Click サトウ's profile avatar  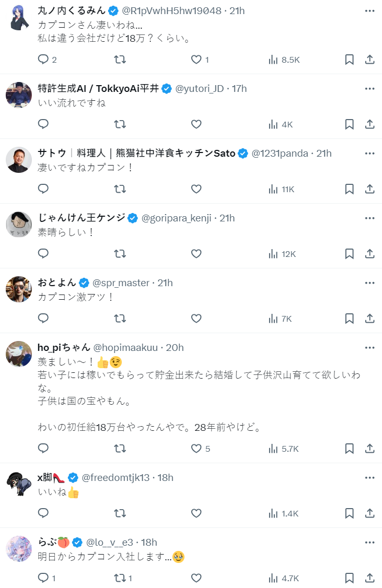[19, 159]
